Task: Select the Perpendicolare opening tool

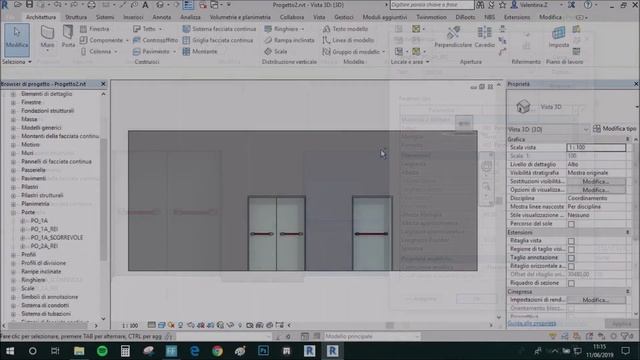Action: point(453,37)
